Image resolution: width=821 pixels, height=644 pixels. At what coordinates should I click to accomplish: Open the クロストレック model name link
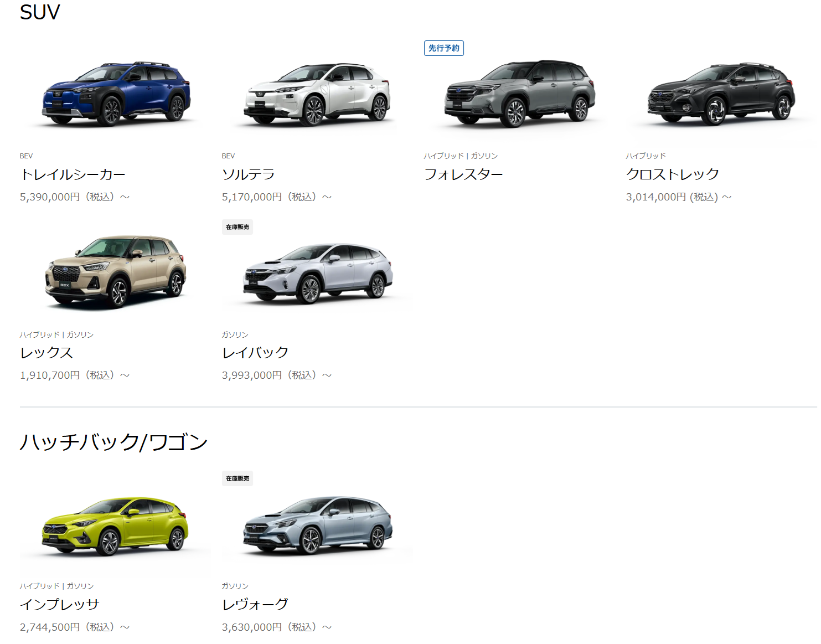pos(673,174)
